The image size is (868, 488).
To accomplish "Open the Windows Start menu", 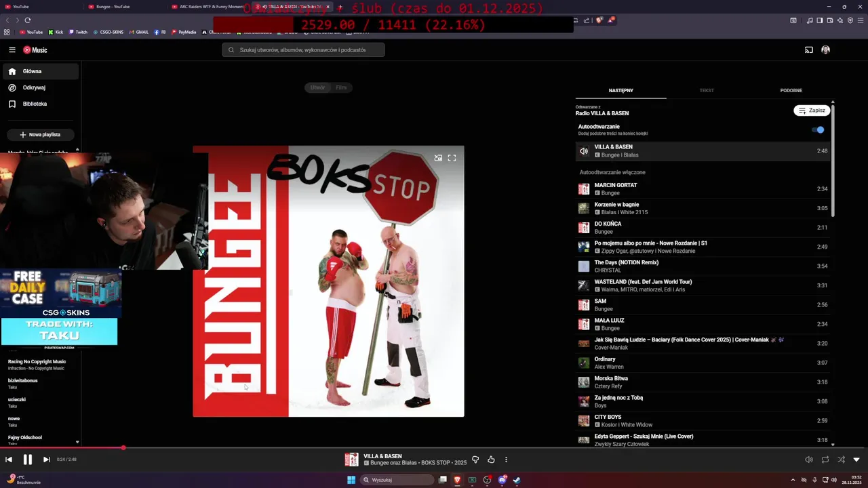I will pyautogui.click(x=351, y=480).
